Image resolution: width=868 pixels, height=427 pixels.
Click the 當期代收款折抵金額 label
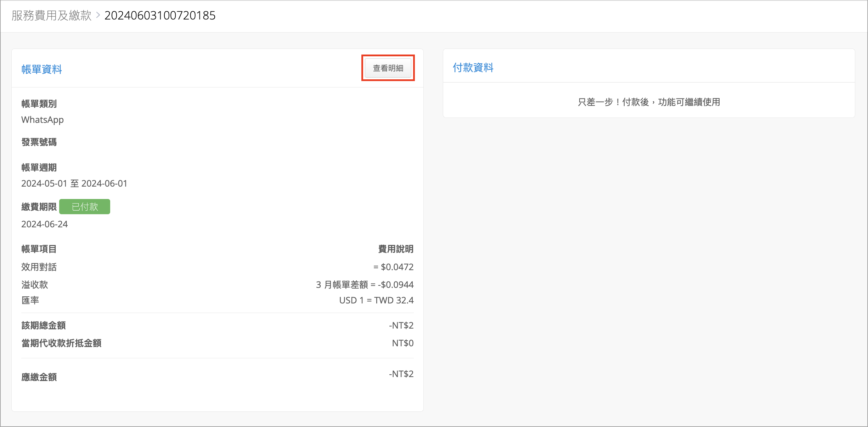click(x=61, y=343)
